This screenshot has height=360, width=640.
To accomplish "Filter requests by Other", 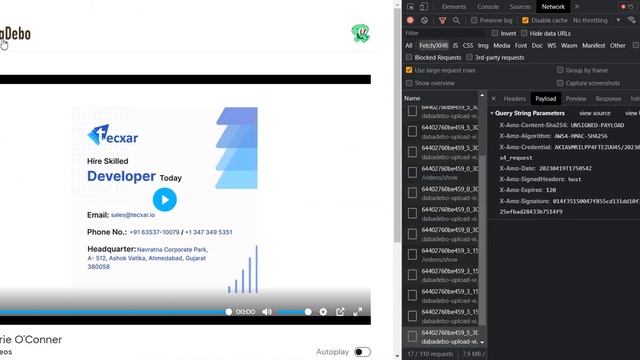I will pyautogui.click(x=618, y=45).
